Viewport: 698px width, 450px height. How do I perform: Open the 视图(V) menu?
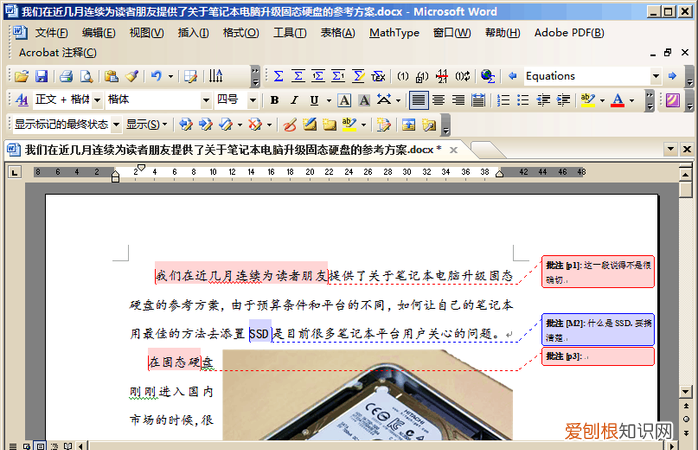146,32
